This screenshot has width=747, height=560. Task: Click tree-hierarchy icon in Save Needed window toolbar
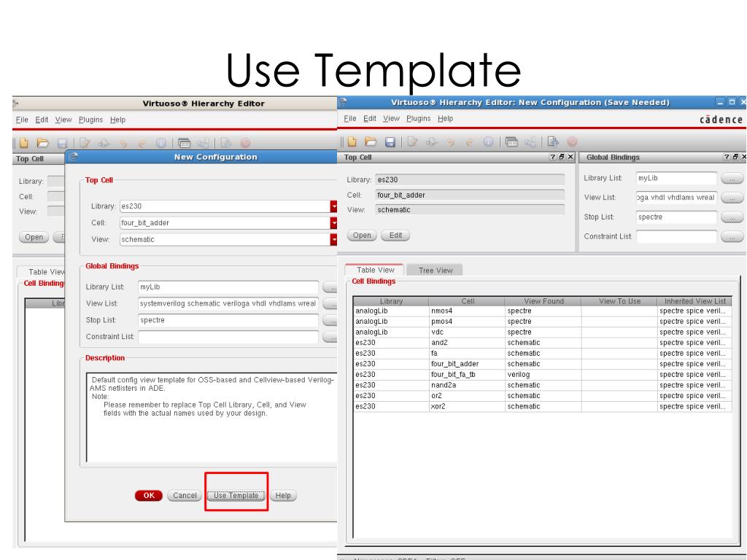tap(530, 141)
